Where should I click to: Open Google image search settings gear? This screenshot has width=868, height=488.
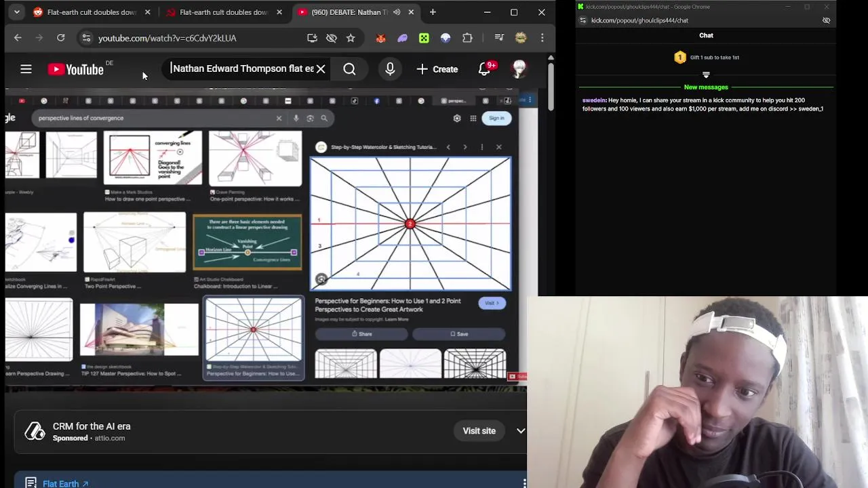(x=457, y=118)
